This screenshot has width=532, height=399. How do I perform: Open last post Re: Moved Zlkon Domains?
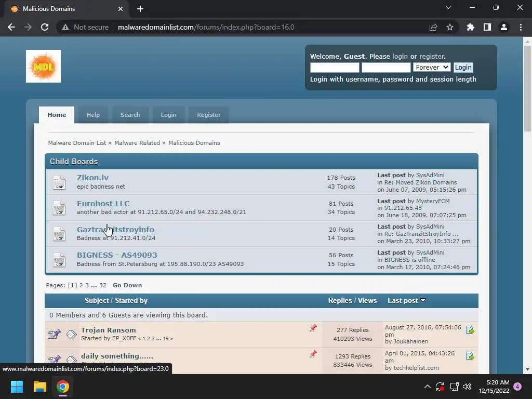coord(421,182)
